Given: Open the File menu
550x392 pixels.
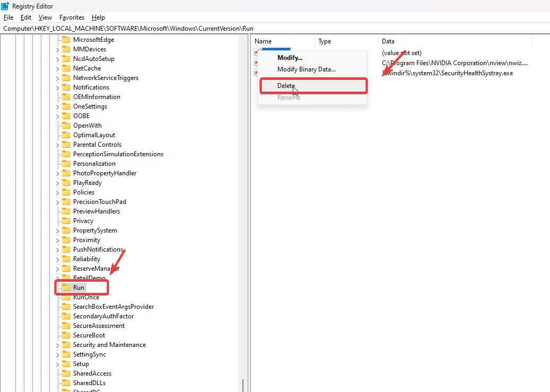Looking at the screenshot, I should 8,17.
